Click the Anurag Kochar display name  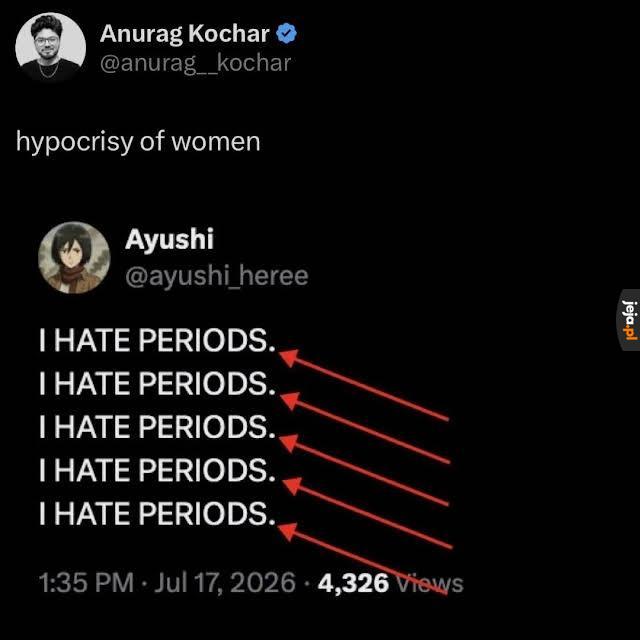[x=184, y=34]
